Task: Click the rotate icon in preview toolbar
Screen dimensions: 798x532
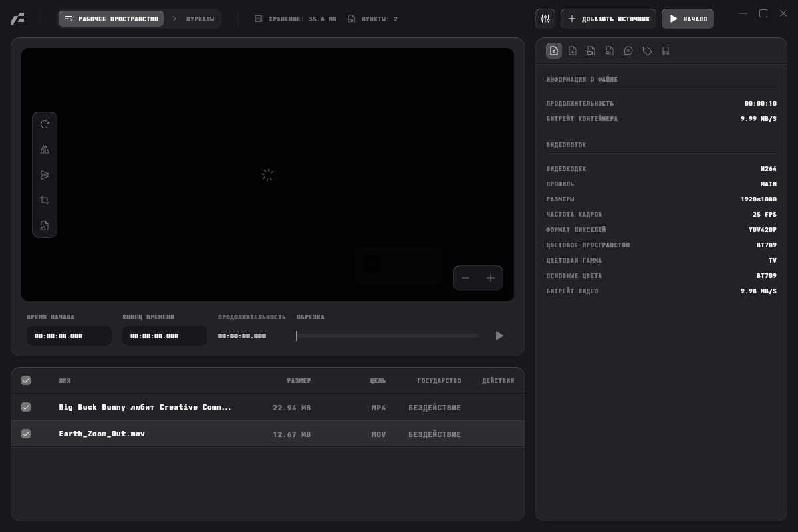Action: (45, 124)
